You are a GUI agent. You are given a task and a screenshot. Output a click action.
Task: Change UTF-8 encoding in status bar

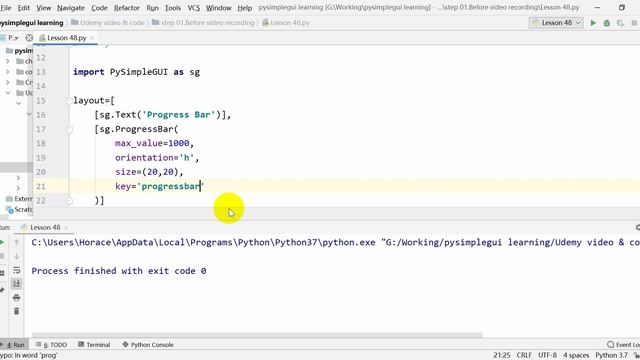[547, 356]
